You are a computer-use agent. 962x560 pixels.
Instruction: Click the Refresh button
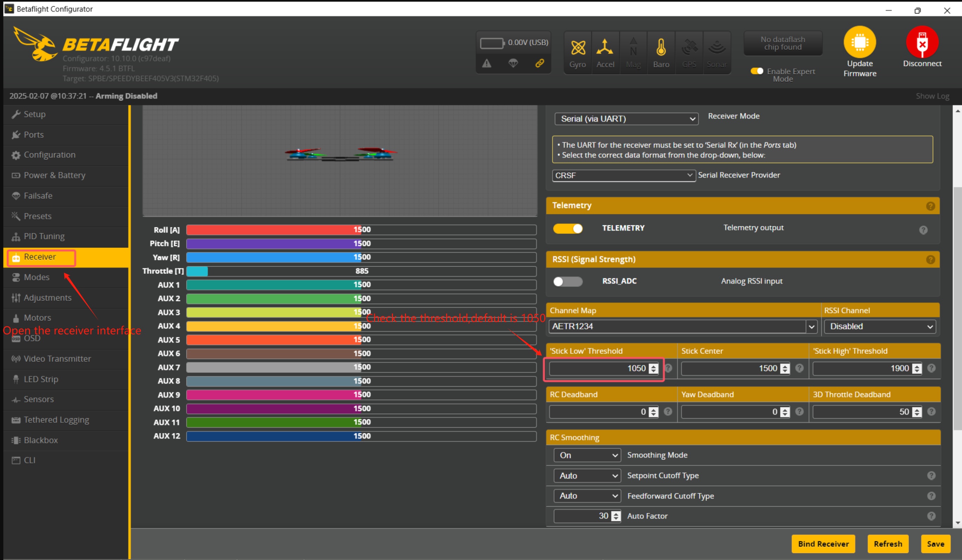[x=888, y=544]
